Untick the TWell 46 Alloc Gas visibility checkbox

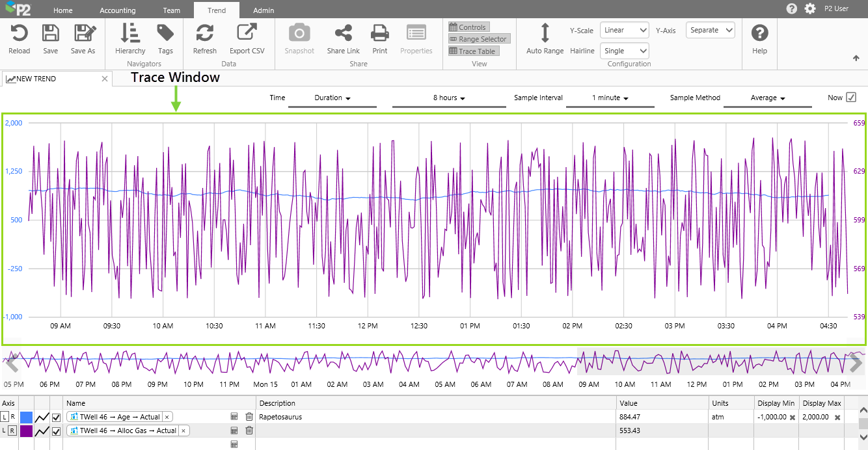(x=57, y=430)
